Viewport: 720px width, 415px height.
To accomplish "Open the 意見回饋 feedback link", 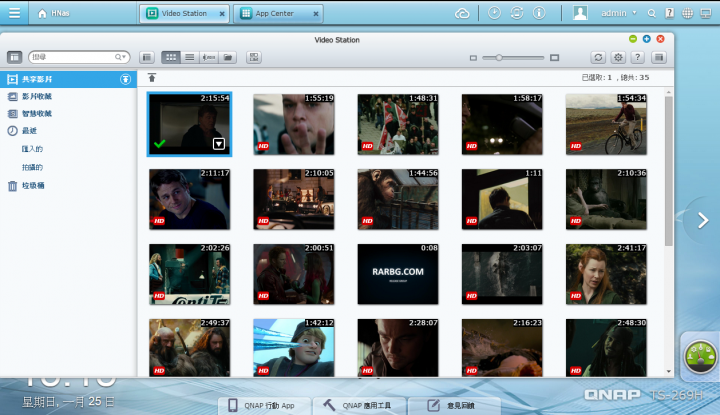I will [x=454, y=405].
